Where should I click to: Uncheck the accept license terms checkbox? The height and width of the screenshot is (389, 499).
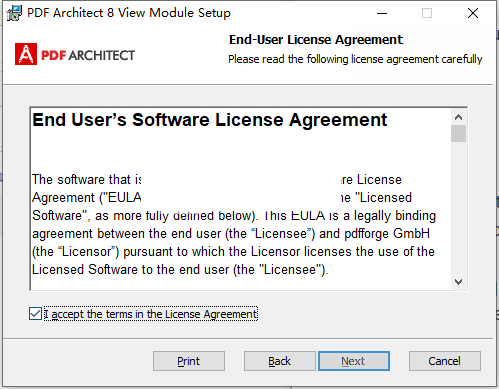click(x=35, y=314)
